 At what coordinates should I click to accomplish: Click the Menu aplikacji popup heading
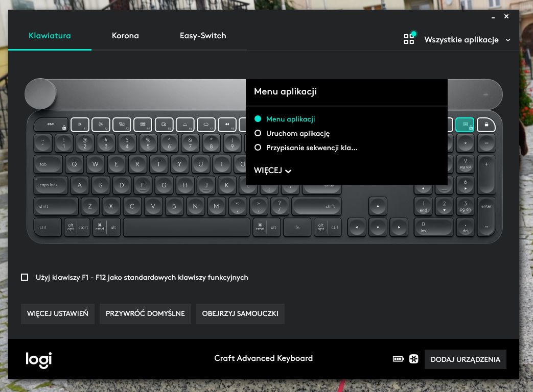tap(285, 92)
